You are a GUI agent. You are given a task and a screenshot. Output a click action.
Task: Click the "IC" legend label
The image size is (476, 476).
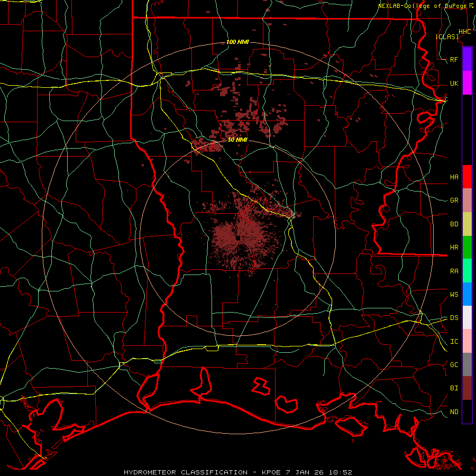[x=454, y=342]
